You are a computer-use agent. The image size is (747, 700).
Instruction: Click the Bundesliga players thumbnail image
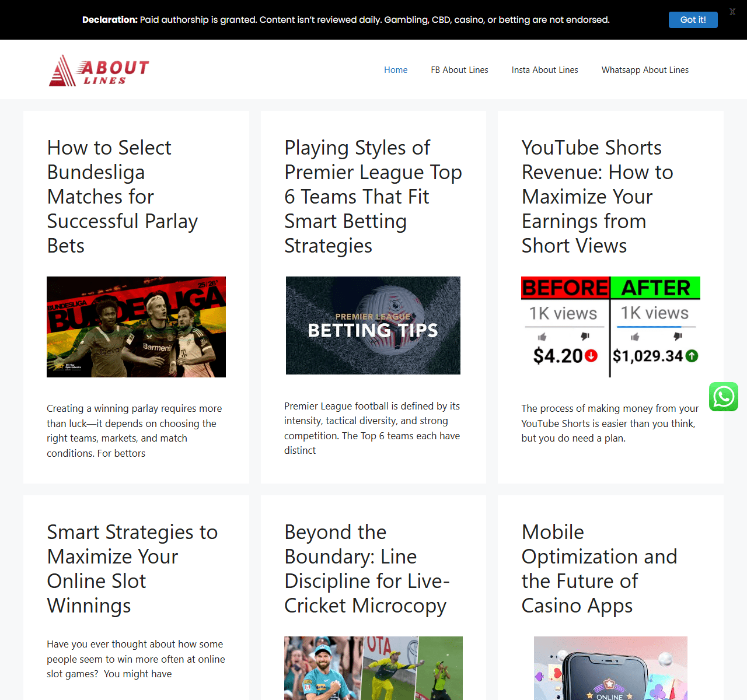pyautogui.click(x=136, y=327)
